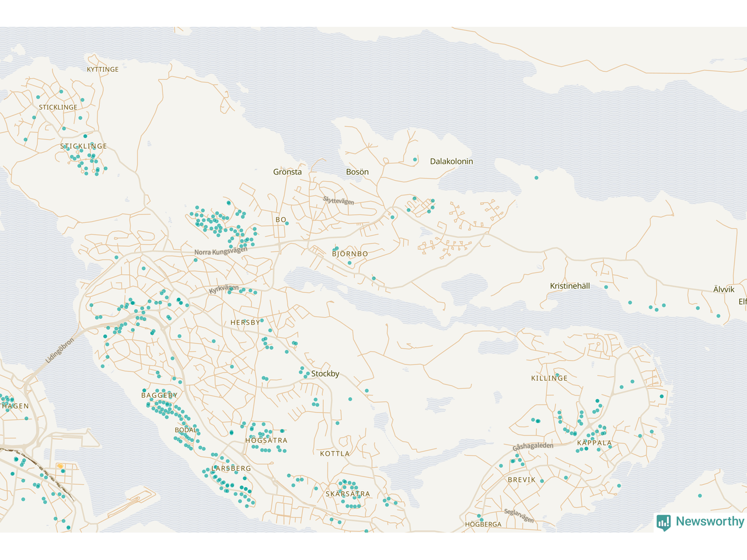Click the Kristinehäll place label
This screenshot has width=747, height=560.
[570, 286]
